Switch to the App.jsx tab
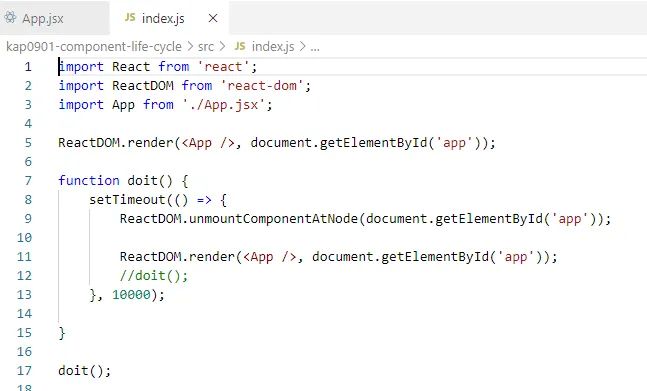Screen dimensions: 647x391 click(x=43, y=19)
